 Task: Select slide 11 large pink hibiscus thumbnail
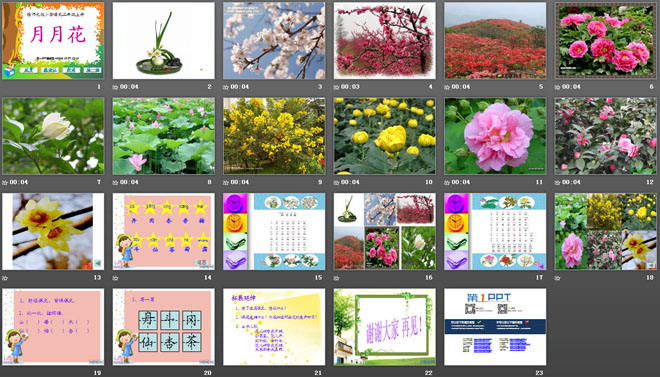point(495,136)
